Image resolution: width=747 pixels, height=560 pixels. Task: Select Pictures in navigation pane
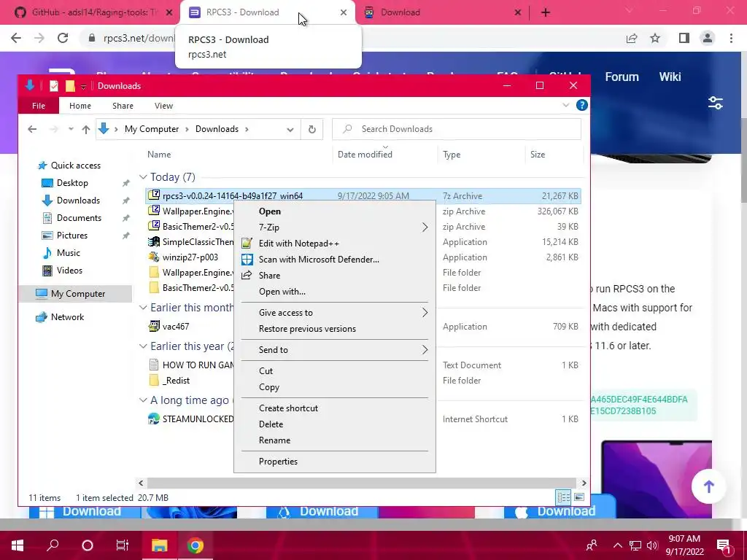(71, 236)
